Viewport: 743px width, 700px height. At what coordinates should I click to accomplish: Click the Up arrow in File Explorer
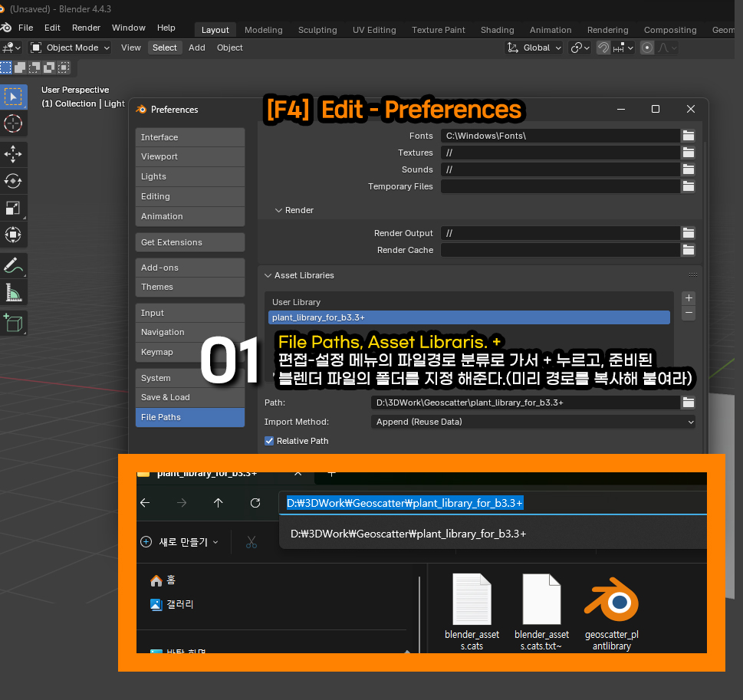[218, 503]
